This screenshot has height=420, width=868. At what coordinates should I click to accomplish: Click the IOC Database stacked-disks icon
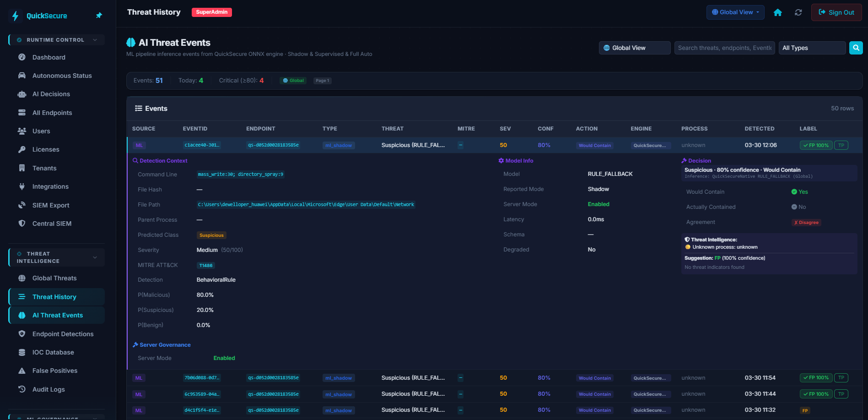22,352
